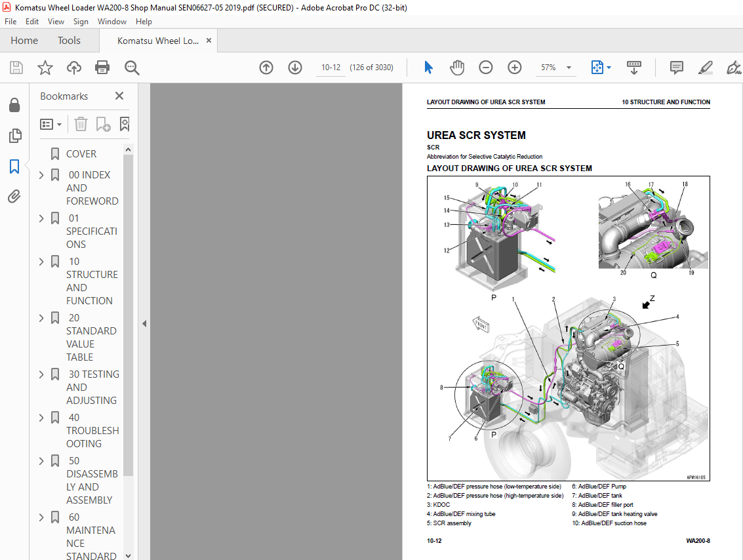Select the highlight text pen tool

705,68
